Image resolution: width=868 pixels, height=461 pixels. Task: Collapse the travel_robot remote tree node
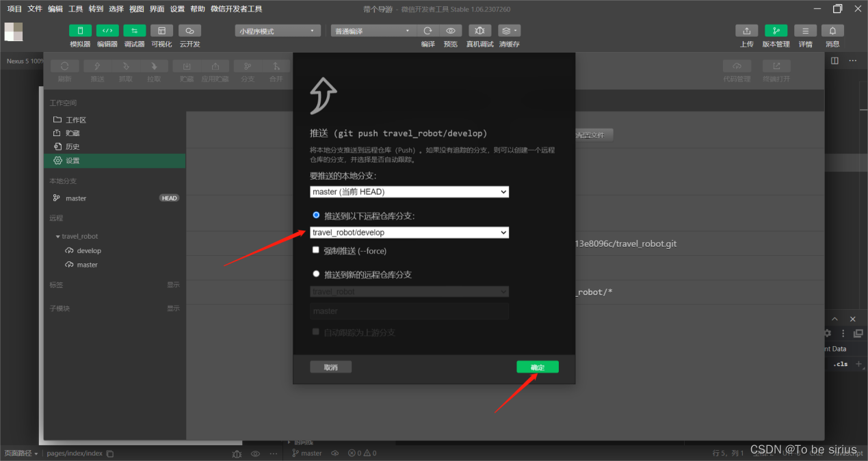pyautogui.click(x=57, y=236)
